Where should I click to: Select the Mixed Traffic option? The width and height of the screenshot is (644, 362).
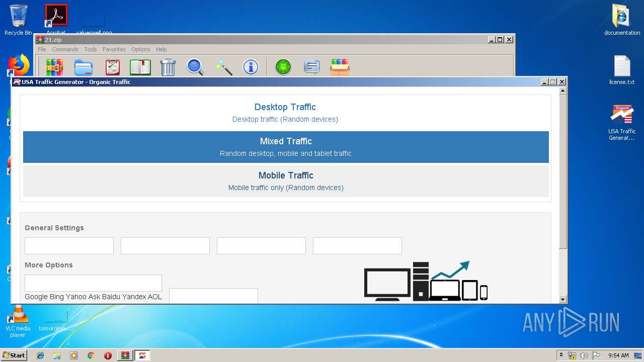coord(286,147)
